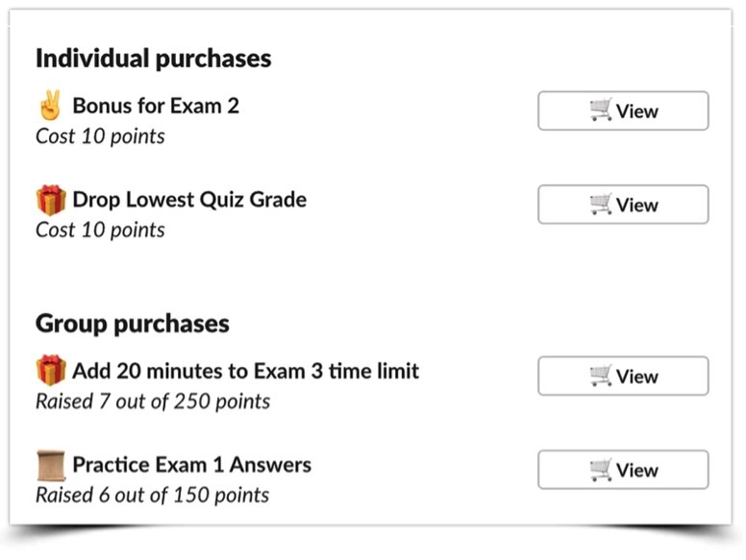View the Add 20 minutes group purchase

[x=623, y=376]
